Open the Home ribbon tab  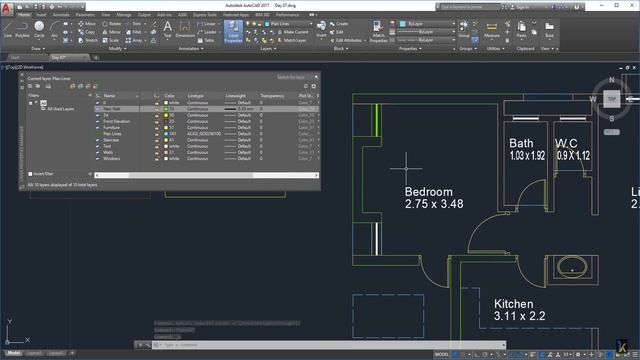tap(24, 15)
